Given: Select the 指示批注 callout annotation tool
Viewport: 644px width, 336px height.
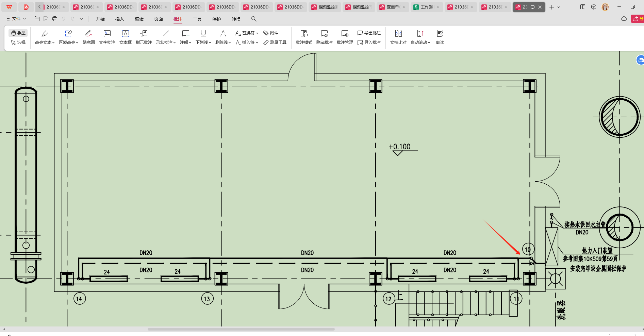Looking at the screenshot, I should [144, 37].
